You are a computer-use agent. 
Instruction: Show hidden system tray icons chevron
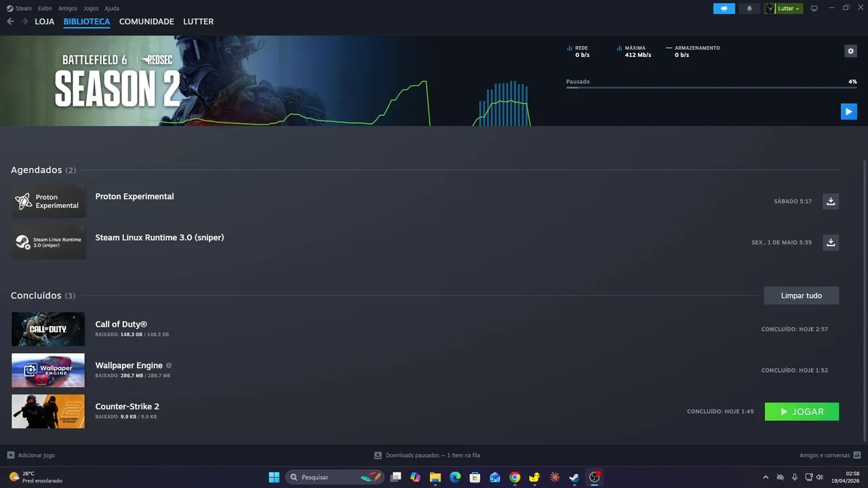[766, 477]
